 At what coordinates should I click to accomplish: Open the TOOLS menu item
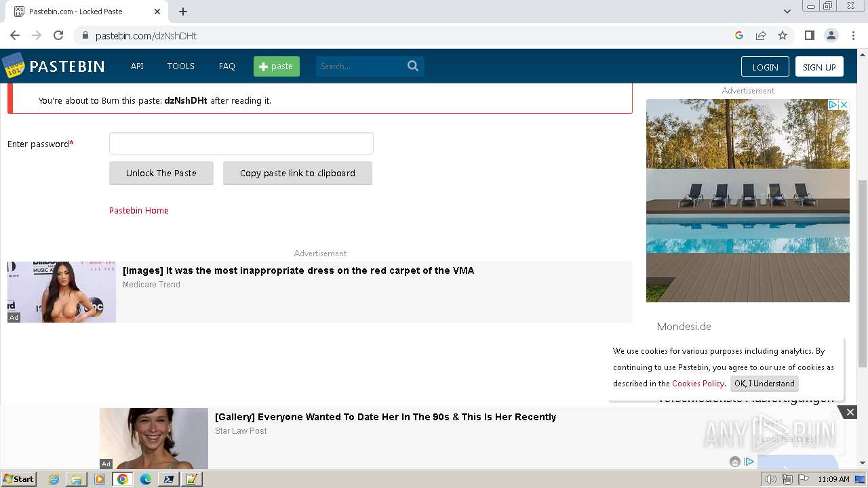pos(181,66)
